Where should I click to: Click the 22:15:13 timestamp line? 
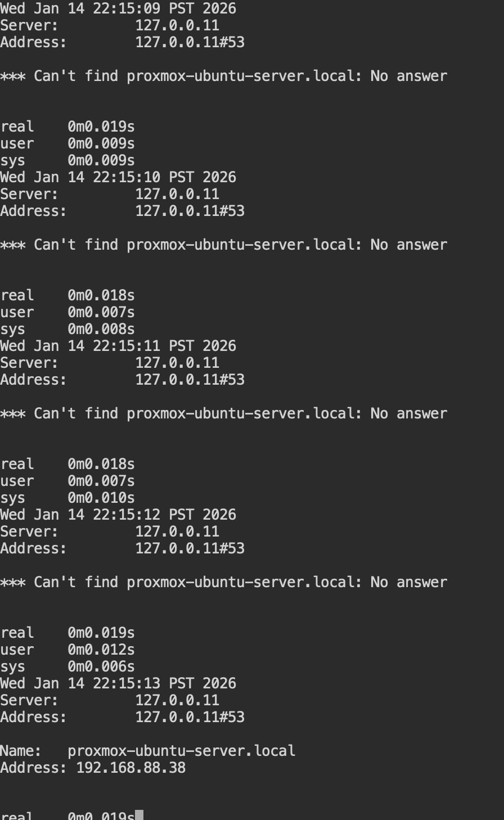point(118,683)
